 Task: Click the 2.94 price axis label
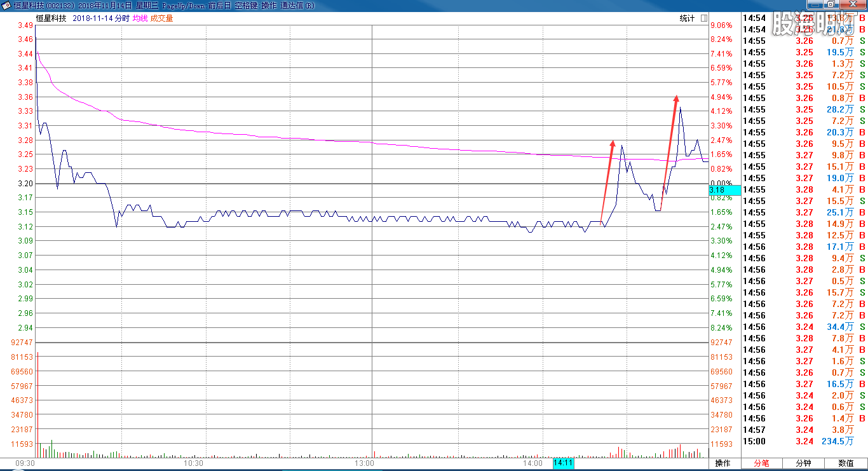click(x=25, y=328)
